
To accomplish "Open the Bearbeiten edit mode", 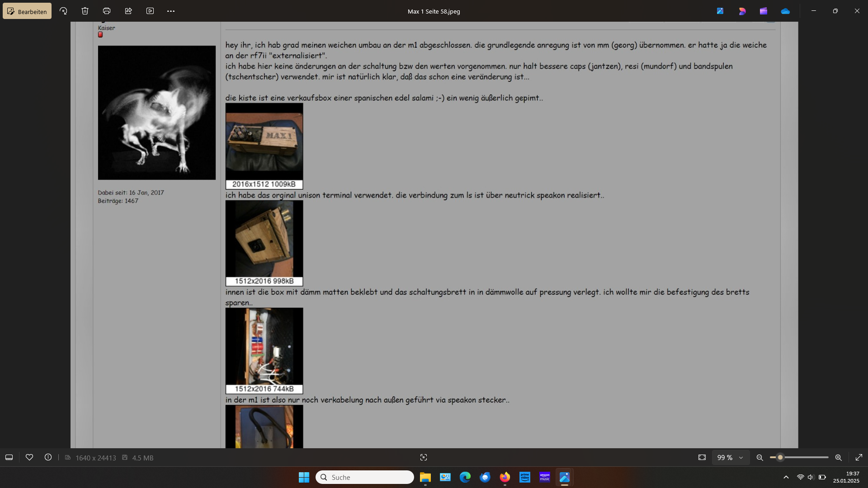I will (27, 11).
